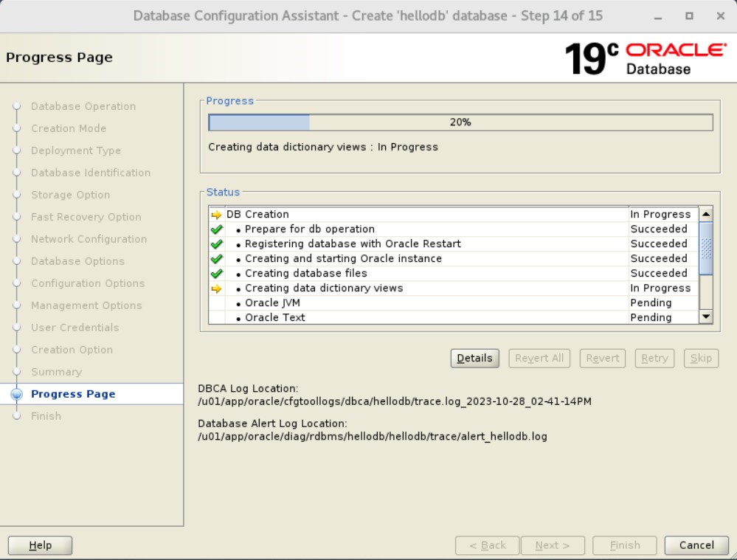
Task: Click the status list scroll-up arrow
Action: (x=706, y=214)
